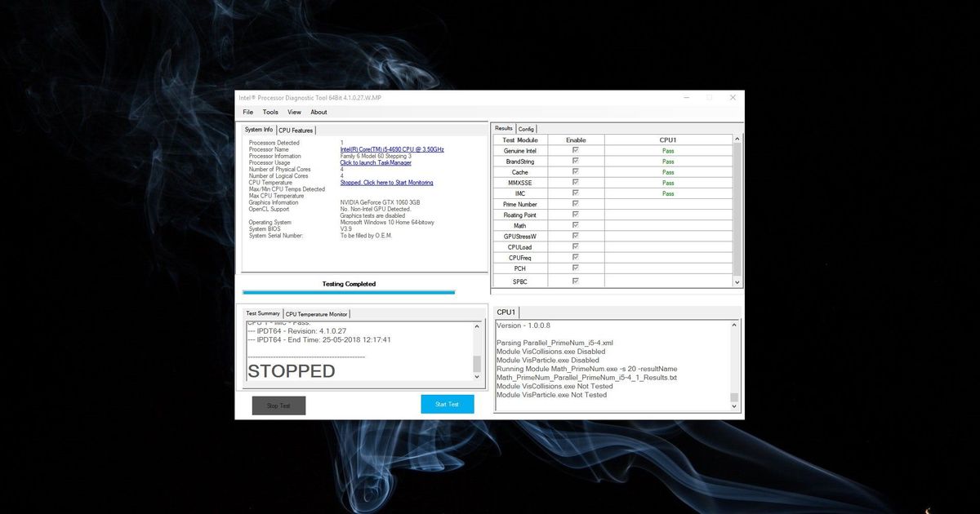Select the CPU1 log tab

tap(506, 312)
